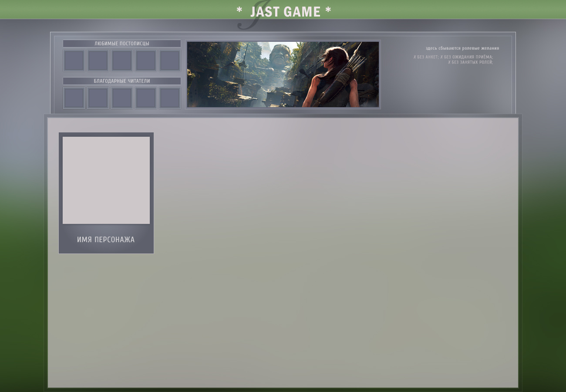Select second slot under 'Любимые постописцы'
Viewport: 566px width, 392px height.
98,61
